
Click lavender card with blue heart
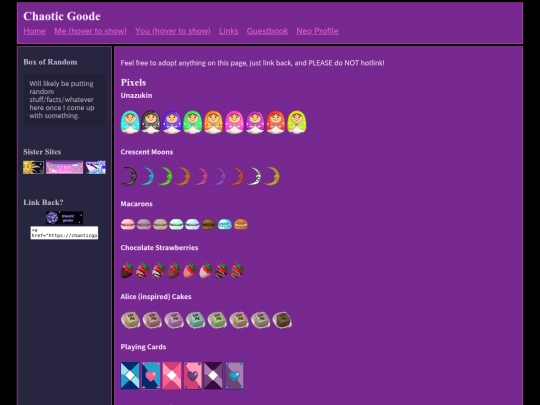235,376
